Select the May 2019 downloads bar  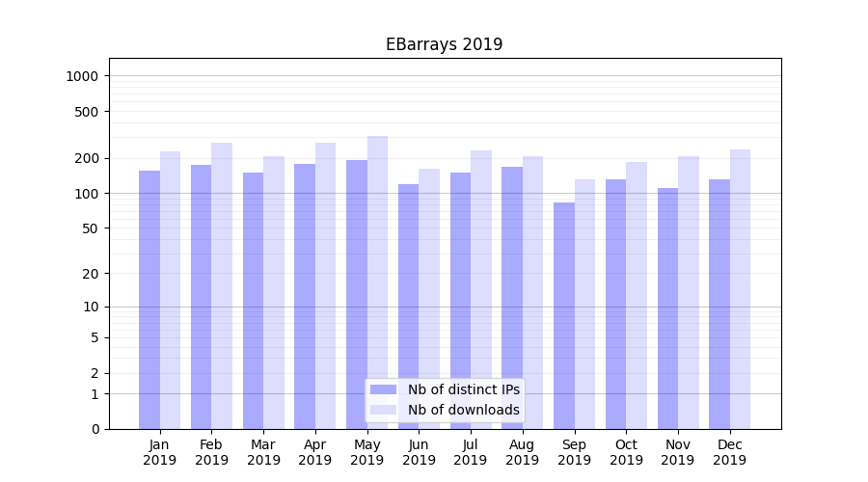point(377,282)
